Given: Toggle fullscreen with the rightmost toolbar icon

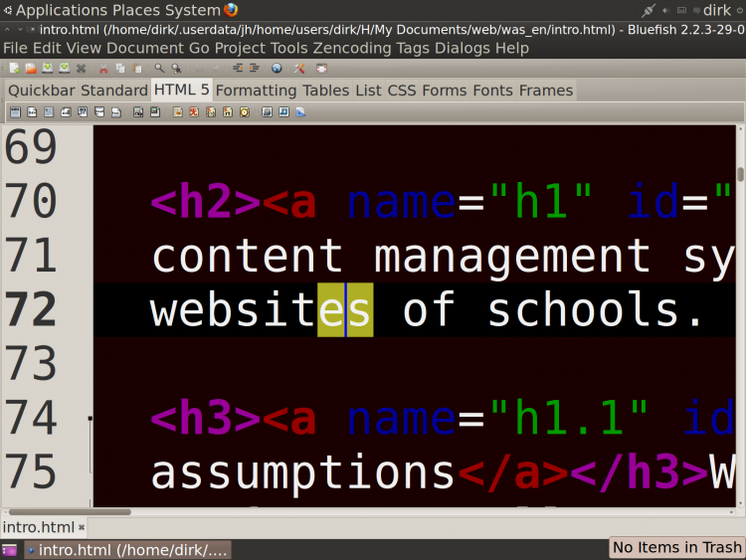Looking at the screenshot, I should coord(321,69).
